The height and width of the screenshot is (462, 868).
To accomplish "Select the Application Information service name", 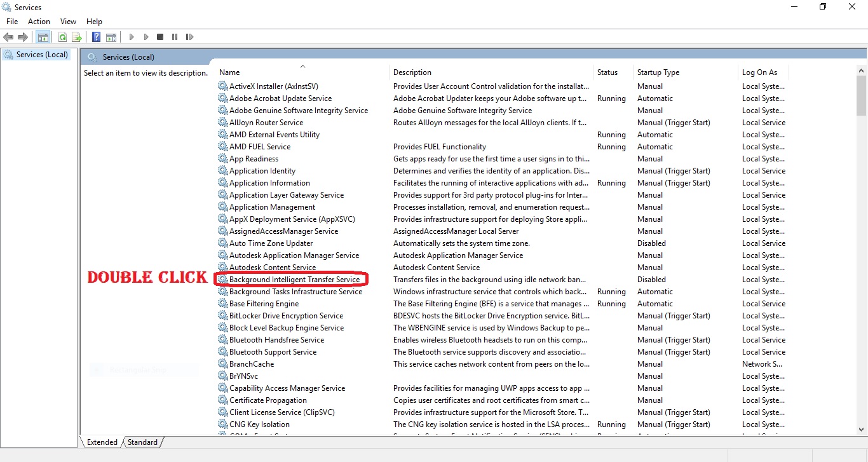I will click(x=269, y=182).
